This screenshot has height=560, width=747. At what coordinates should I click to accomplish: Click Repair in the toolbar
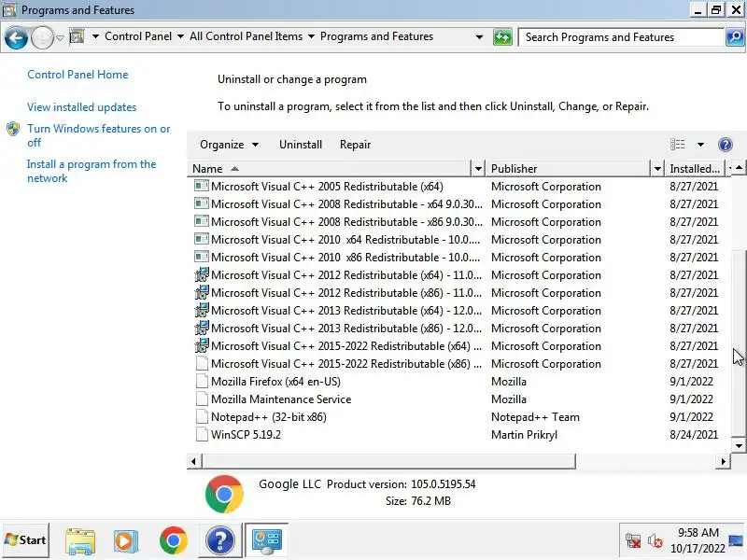click(355, 145)
